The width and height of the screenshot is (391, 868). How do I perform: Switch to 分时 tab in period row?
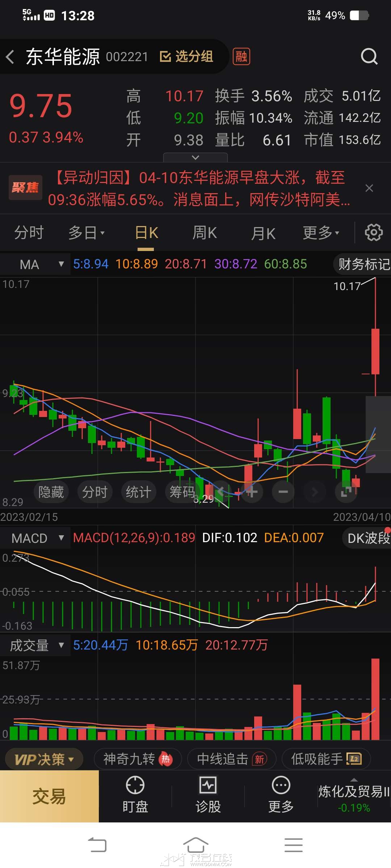pos(29,233)
